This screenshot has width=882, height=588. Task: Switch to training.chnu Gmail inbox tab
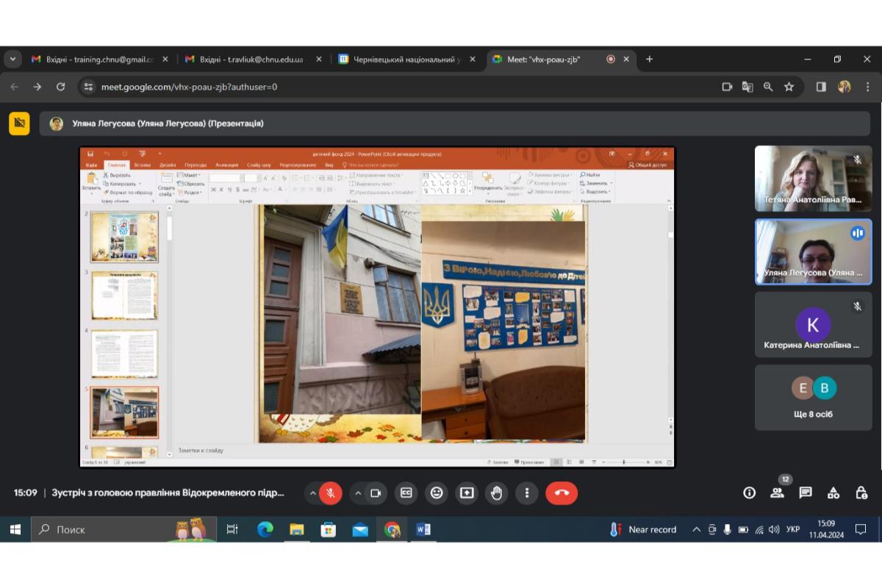coord(100,60)
